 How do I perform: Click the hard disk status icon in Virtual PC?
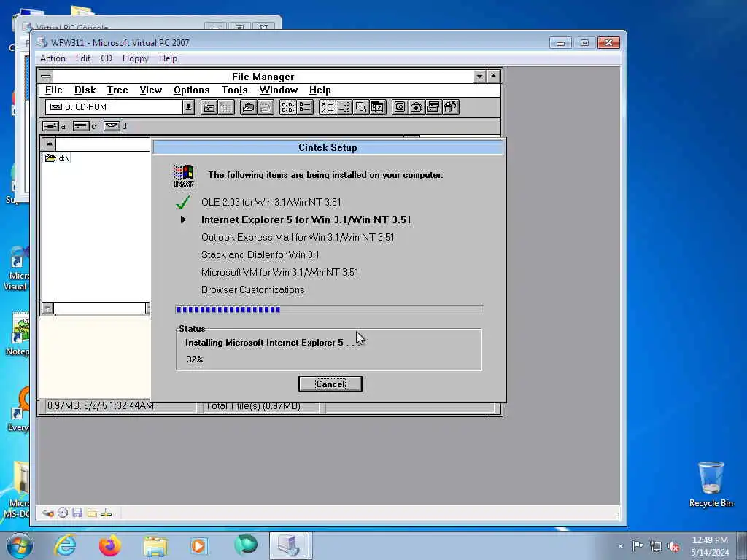tap(47, 513)
